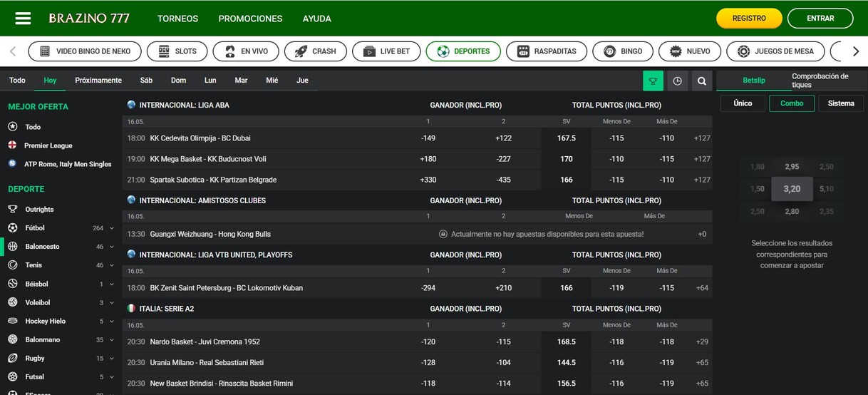Viewport: 868px width, 395px height.
Task: Select Único bet type
Action: tap(743, 103)
